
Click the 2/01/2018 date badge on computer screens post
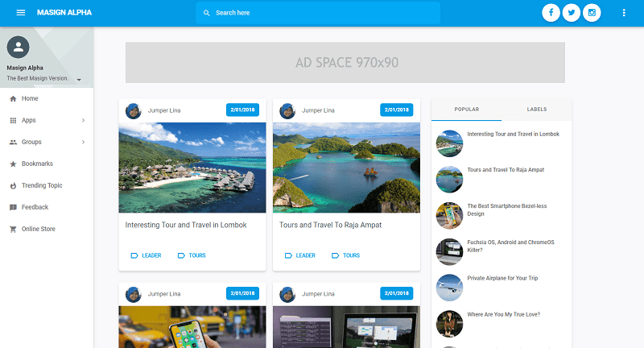[x=397, y=293]
